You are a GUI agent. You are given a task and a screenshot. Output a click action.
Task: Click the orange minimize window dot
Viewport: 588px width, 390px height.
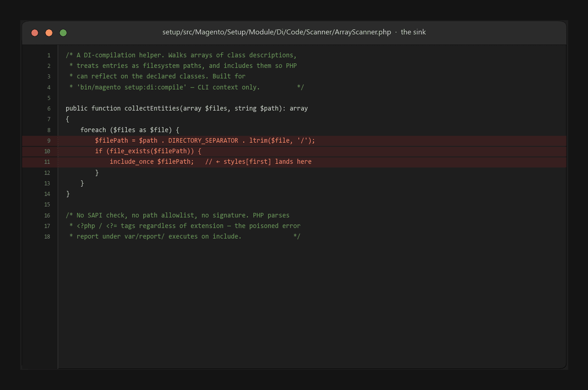click(49, 33)
